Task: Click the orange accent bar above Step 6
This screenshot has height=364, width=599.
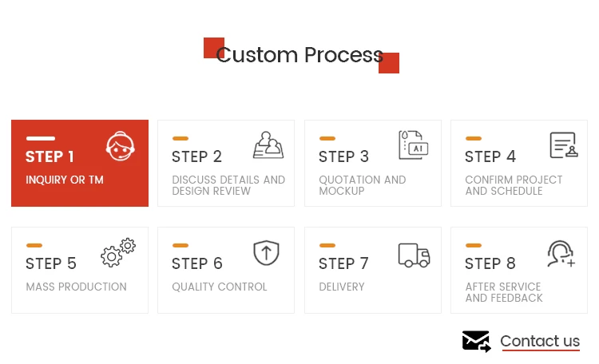Action: point(180,245)
